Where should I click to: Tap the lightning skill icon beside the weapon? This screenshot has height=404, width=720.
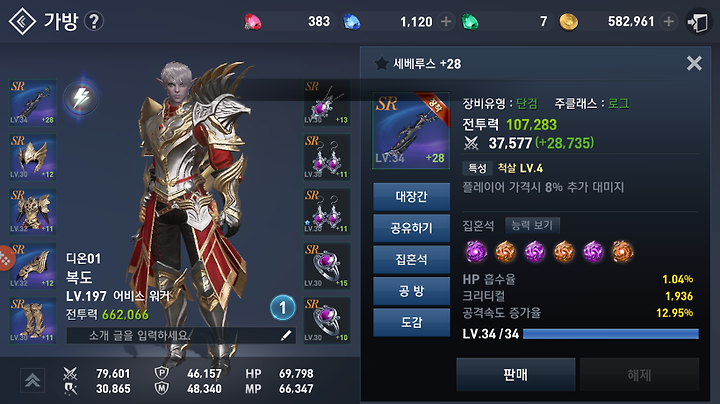pos(81,97)
